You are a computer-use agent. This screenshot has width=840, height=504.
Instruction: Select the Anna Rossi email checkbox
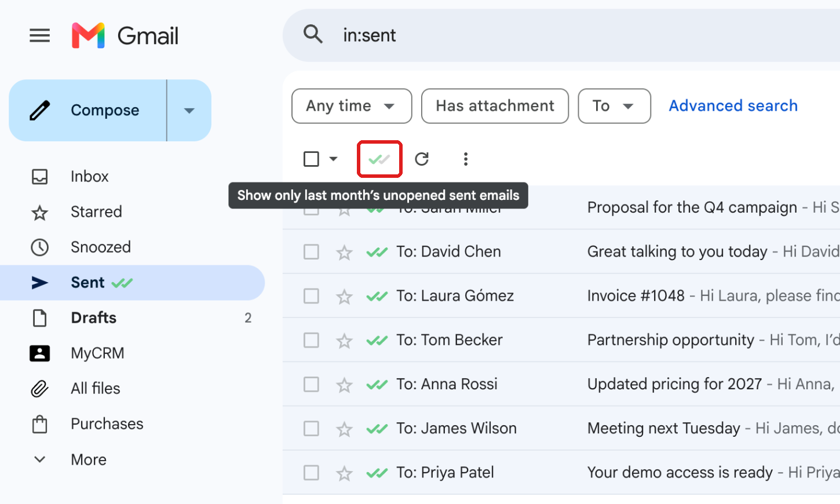click(x=311, y=384)
